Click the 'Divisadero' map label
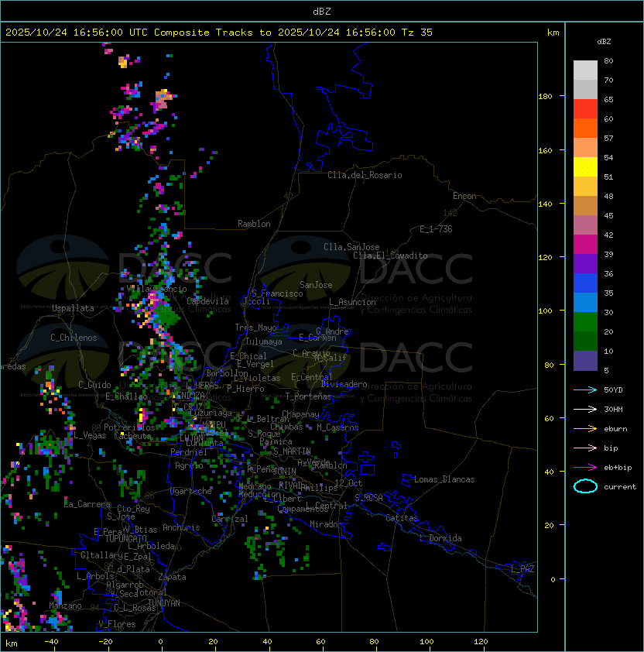644x652 pixels. 344,384
